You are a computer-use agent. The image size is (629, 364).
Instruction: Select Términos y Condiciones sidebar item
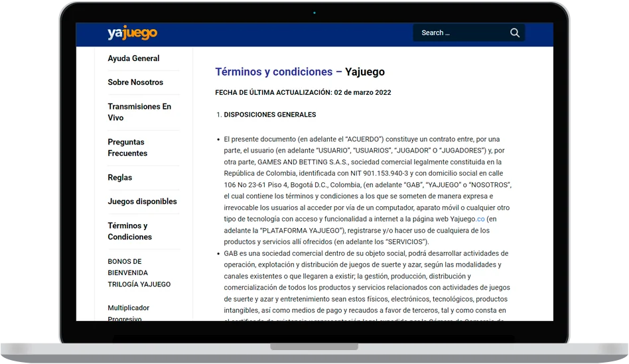(x=129, y=231)
